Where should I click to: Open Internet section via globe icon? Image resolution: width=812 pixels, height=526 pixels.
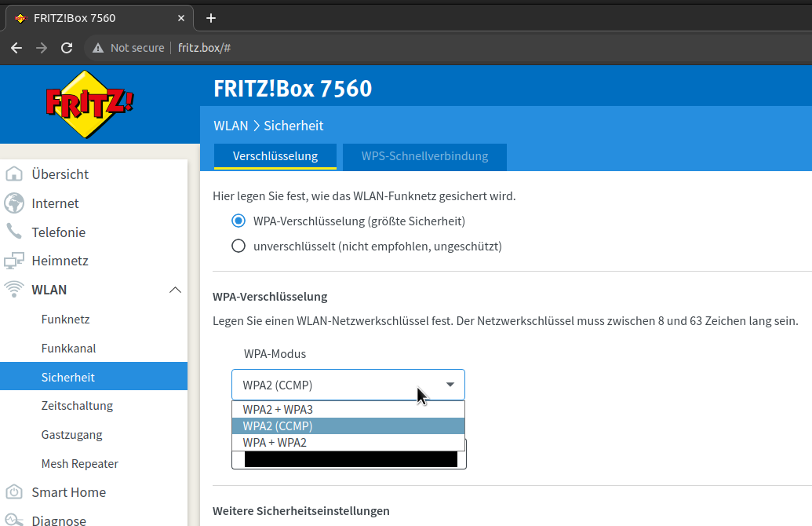click(x=15, y=203)
